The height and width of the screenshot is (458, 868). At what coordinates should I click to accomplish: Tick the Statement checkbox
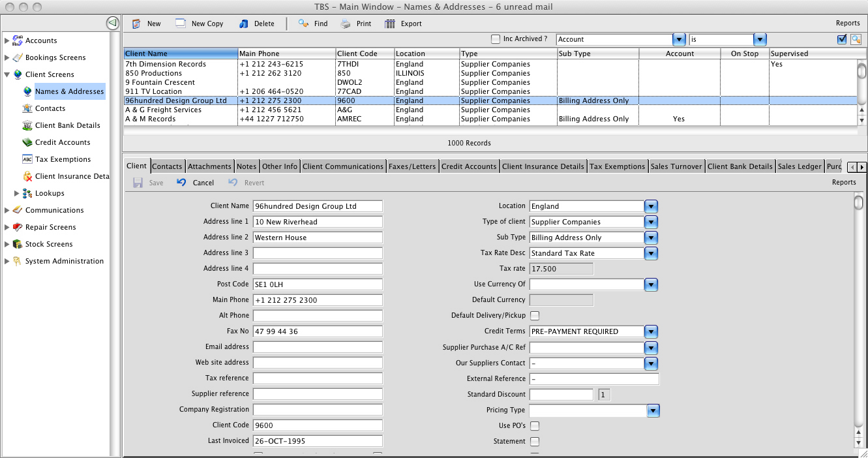[x=535, y=442]
